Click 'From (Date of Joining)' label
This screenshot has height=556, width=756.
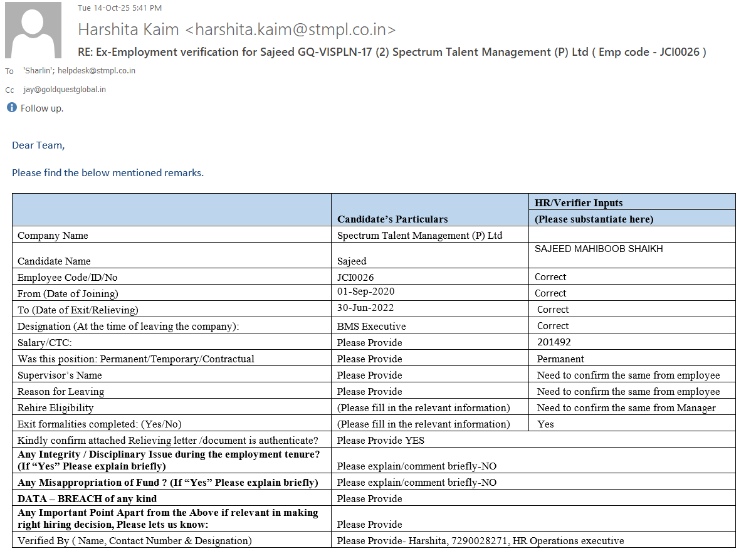(68, 293)
